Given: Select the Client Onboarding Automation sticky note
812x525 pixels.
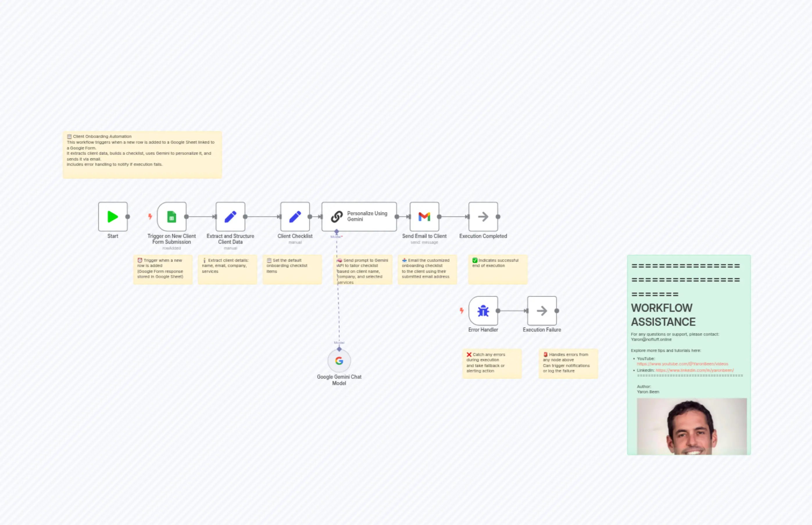Looking at the screenshot, I should 142,155.
